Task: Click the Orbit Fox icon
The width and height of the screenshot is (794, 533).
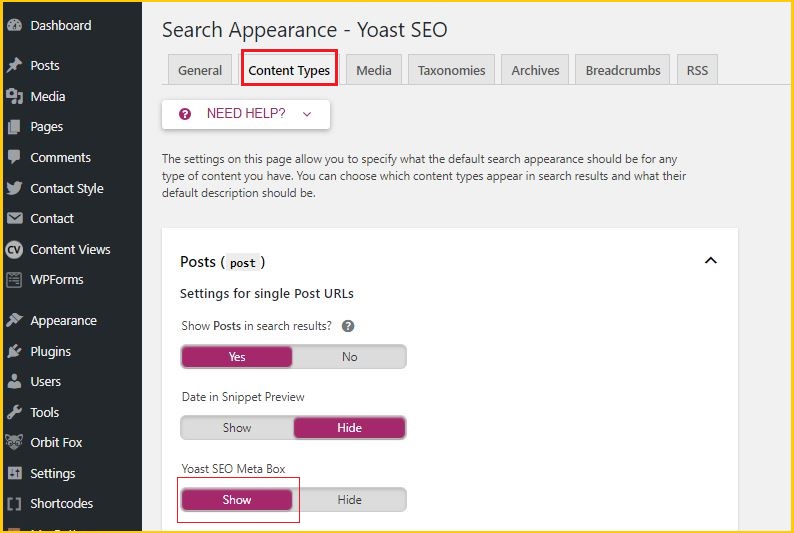Action: pos(14,442)
